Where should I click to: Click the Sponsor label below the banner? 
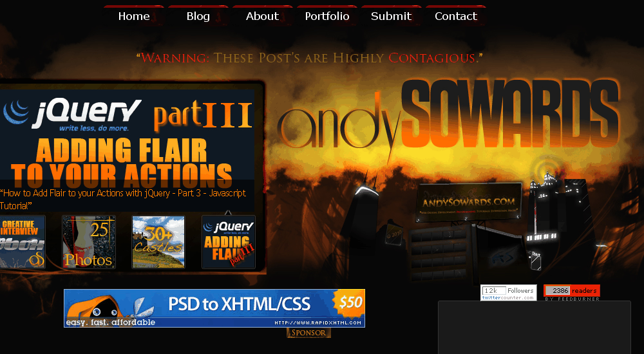(x=308, y=333)
